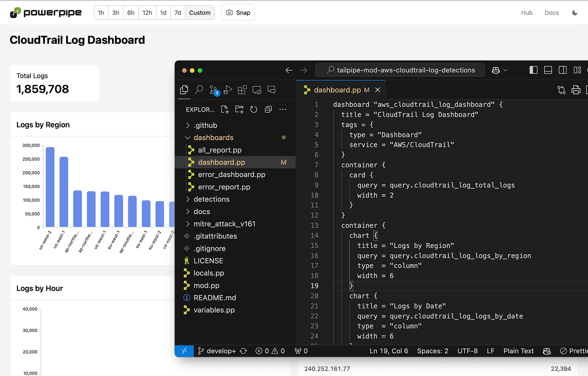588x376 pixels.
Task: Open the Hub menu item
Action: 527,12
